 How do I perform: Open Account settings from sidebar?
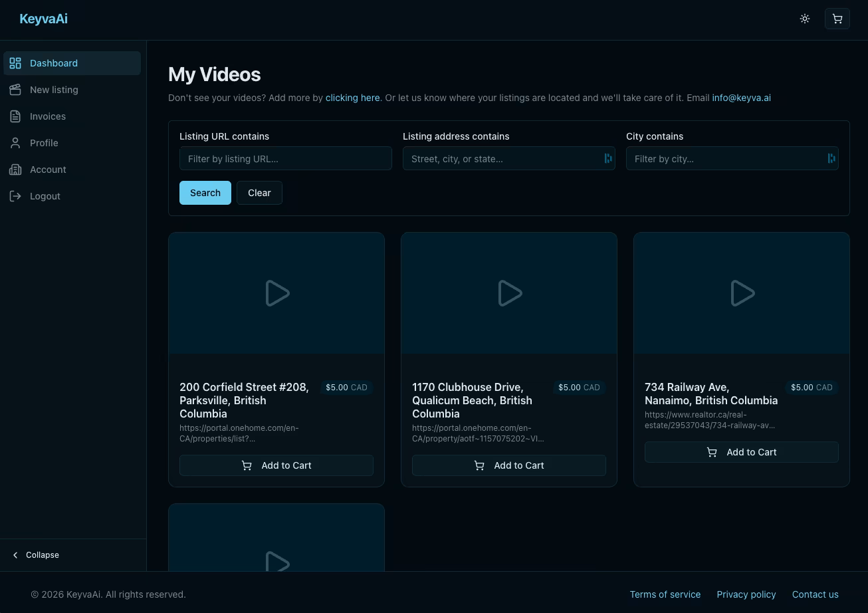(x=47, y=170)
